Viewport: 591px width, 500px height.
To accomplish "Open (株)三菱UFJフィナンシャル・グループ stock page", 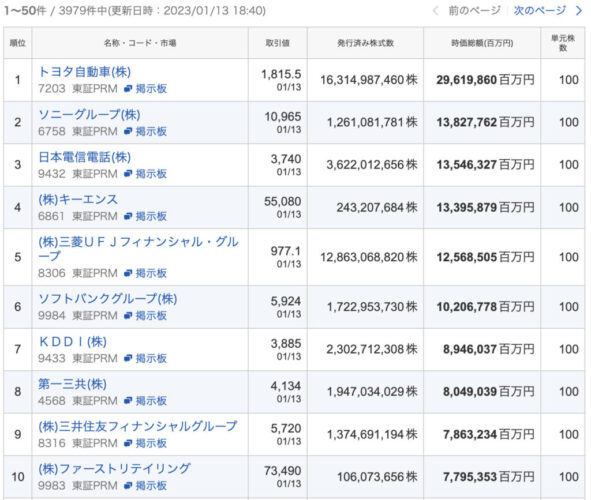I will pyautogui.click(x=138, y=249).
